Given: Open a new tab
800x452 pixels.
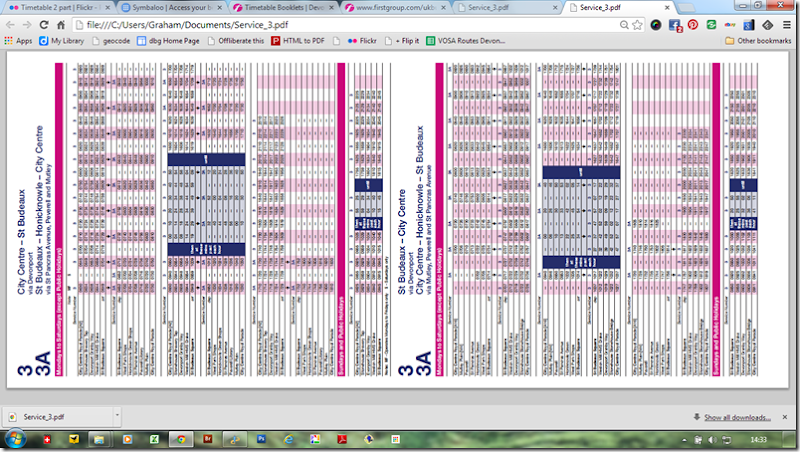Looking at the screenshot, I should tap(686, 8).
